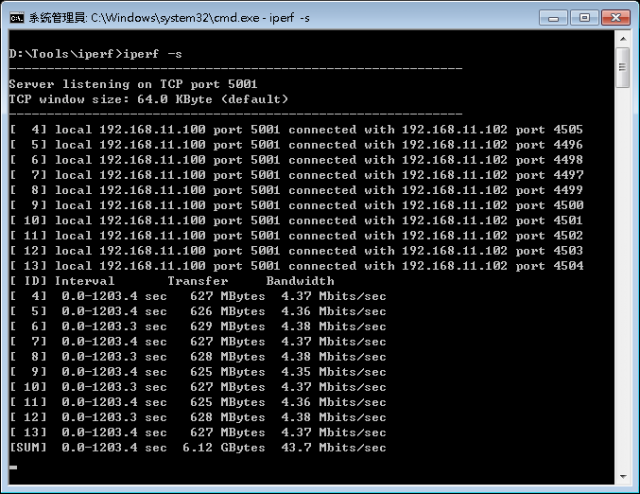Click '43.7 Mbits/sec' total bandwidth value
This screenshot has width=640, height=494.
click(334, 447)
